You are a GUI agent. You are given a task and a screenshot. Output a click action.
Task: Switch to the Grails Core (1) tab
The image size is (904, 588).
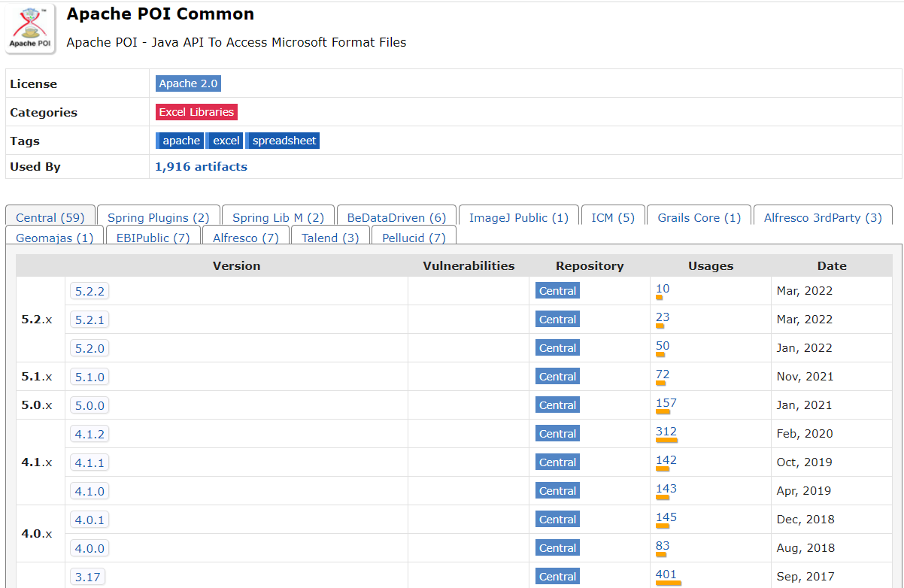click(699, 217)
